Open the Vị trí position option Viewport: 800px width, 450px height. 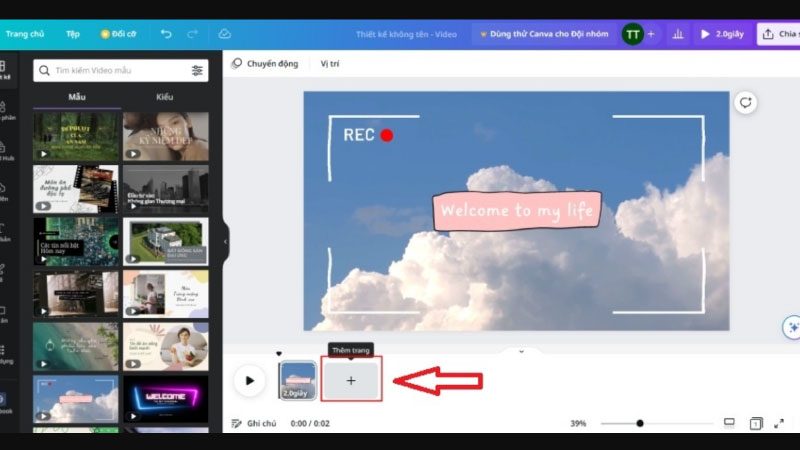point(330,64)
